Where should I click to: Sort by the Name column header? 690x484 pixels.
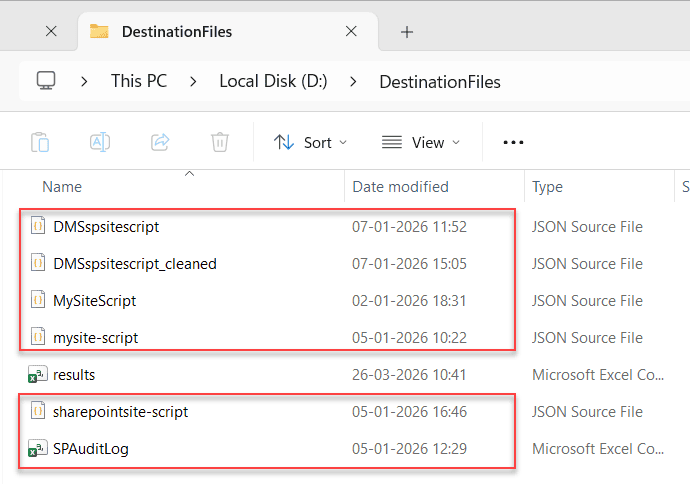pyautogui.click(x=62, y=187)
